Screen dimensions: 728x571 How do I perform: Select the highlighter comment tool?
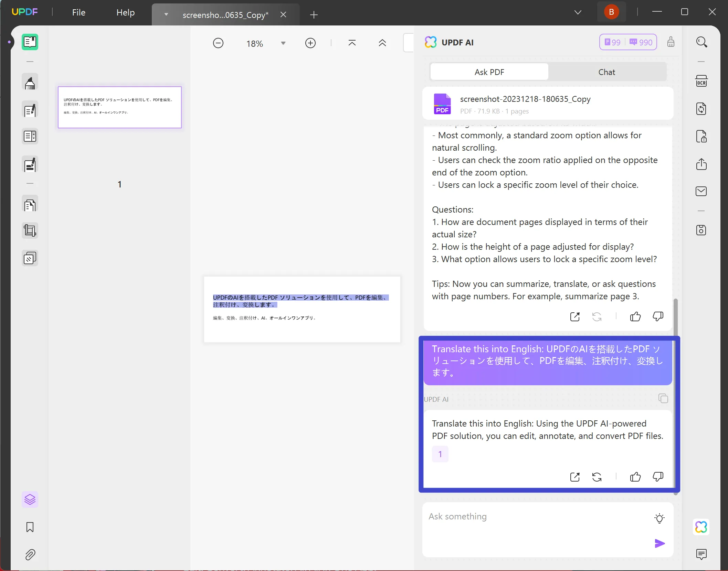[30, 83]
